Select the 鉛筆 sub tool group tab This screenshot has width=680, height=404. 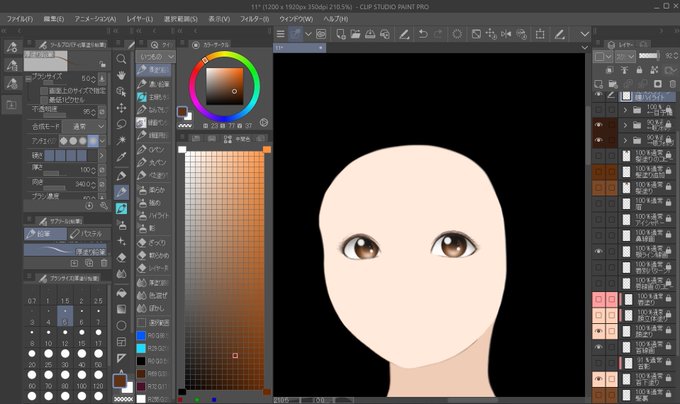pos(45,234)
